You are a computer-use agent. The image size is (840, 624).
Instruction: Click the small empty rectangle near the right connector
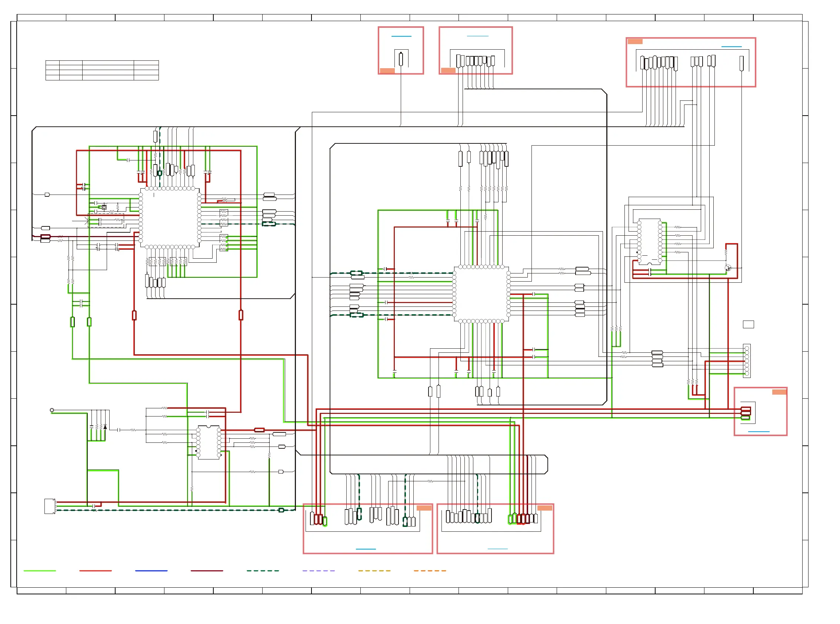pos(748,324)
